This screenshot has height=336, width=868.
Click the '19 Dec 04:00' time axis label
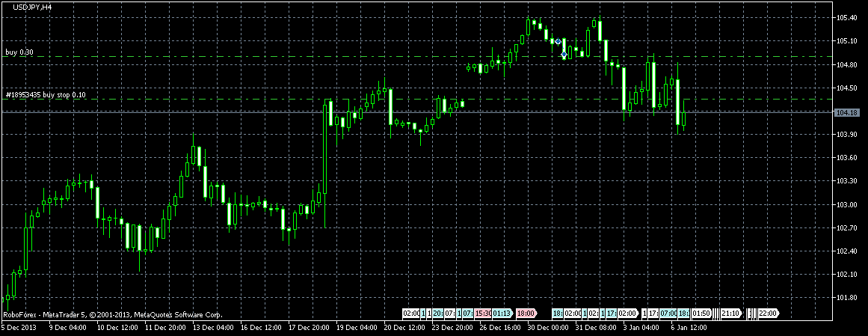357,327
